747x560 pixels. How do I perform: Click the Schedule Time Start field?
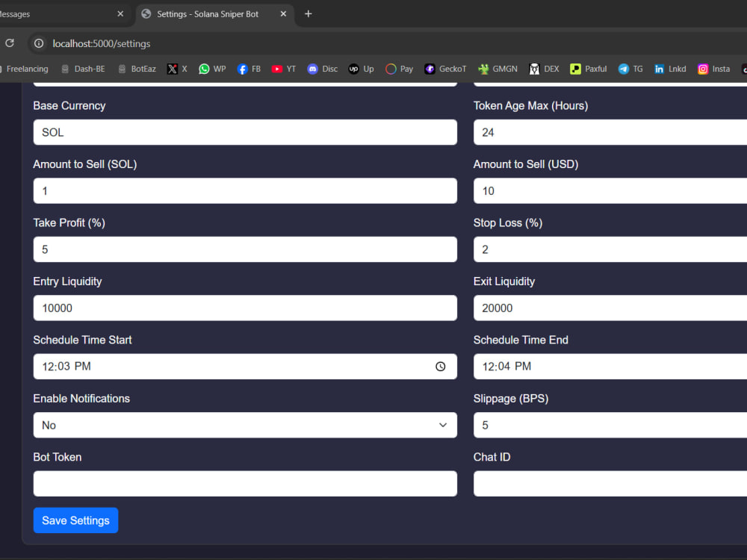(x=245, y=367)
